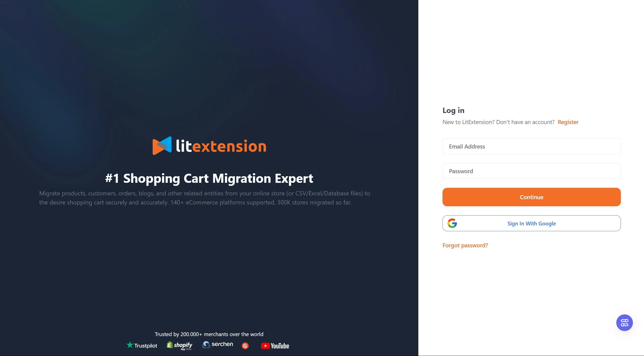Click the New to LitExtension text area
Viewport: 644px width, 356px height.
click(498, 122)
